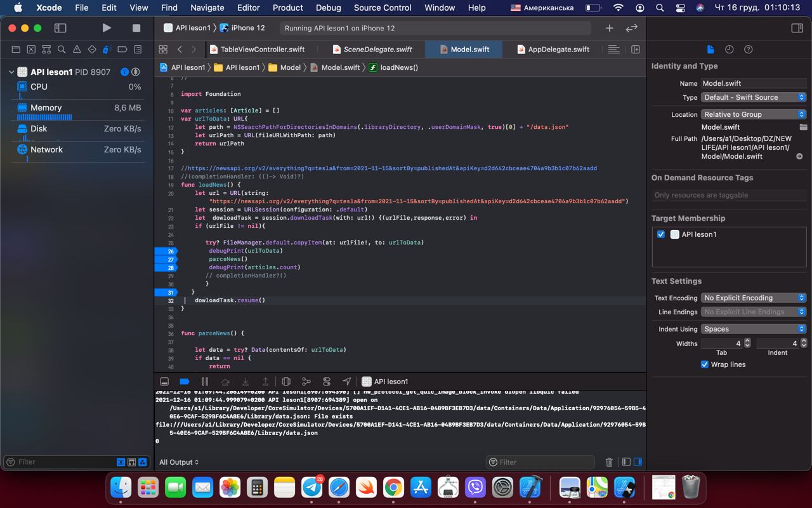The image size is (812, 508).
Task: Open the project navigator folder icon
Action: point(16,49)
